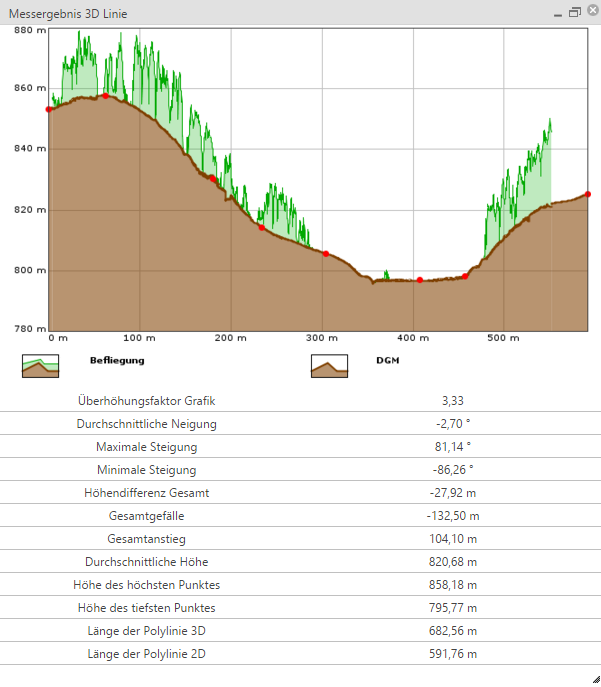Click the Befliegung legend icon
Viewport: 601px width, 687px height.
(41, 366)
